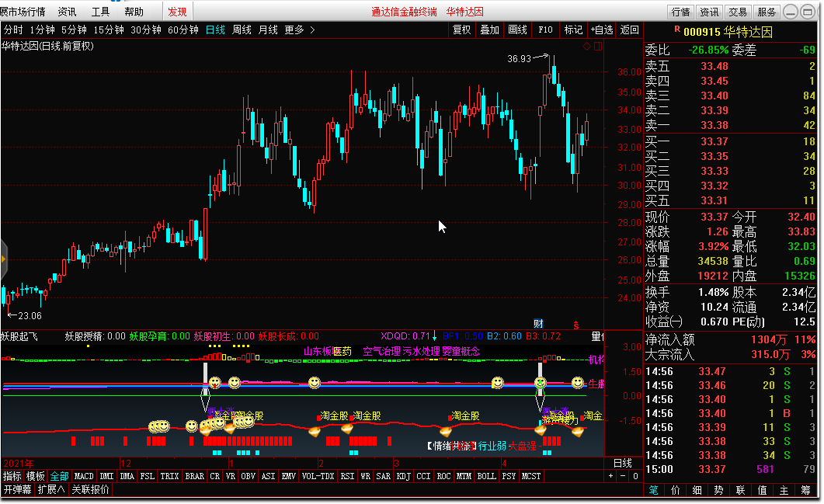This screenshot has height=504, width=824.
Task: Select the 全部 indicator filter
Action: click(x=59, y=476)
